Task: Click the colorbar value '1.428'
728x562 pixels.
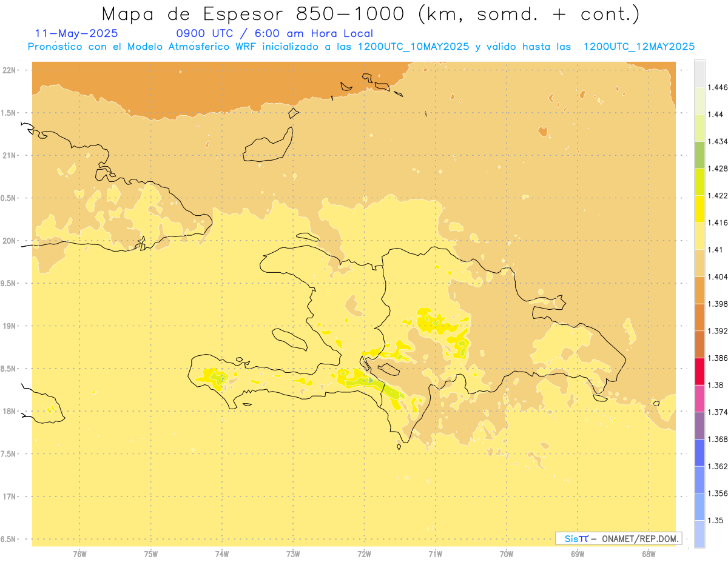Action: (x=717, y=169)
